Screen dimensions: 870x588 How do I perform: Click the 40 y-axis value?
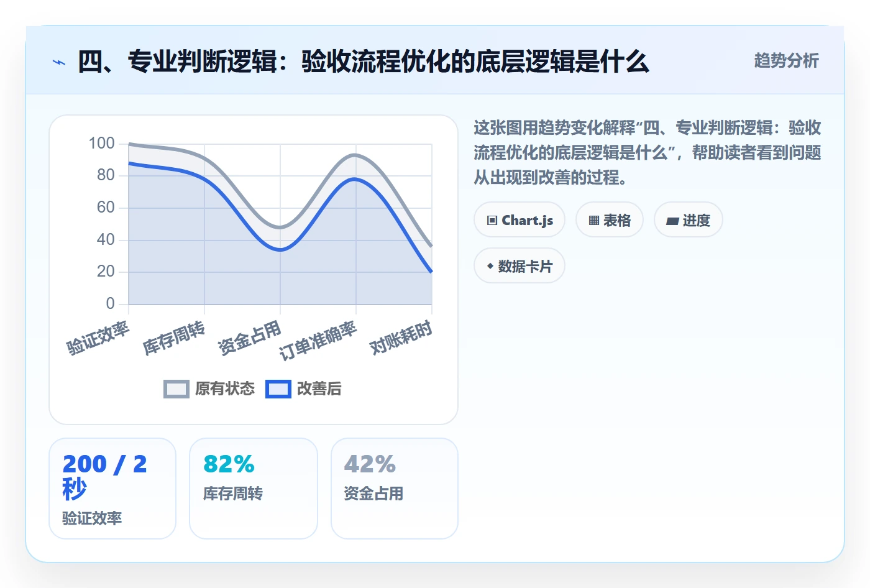[106, 240]
